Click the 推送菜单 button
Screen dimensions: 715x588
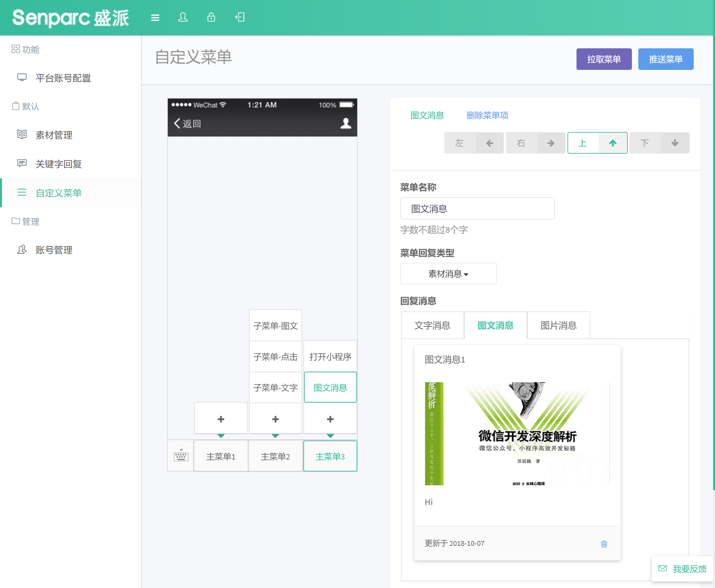point(665,59)
